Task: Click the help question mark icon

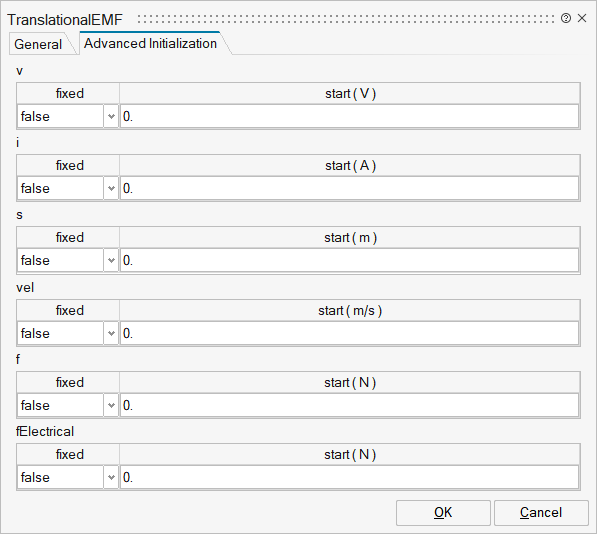Action: tap(566, 18)
